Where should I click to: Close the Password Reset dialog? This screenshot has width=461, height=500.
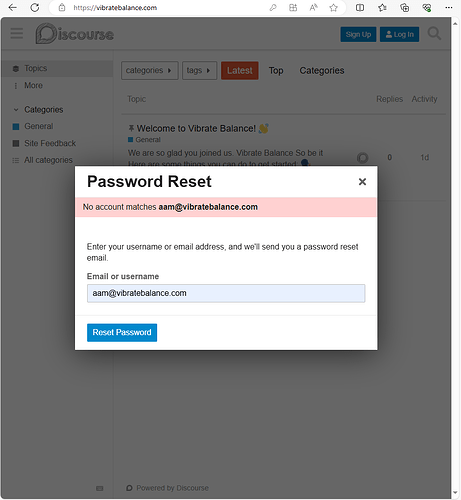362,182
